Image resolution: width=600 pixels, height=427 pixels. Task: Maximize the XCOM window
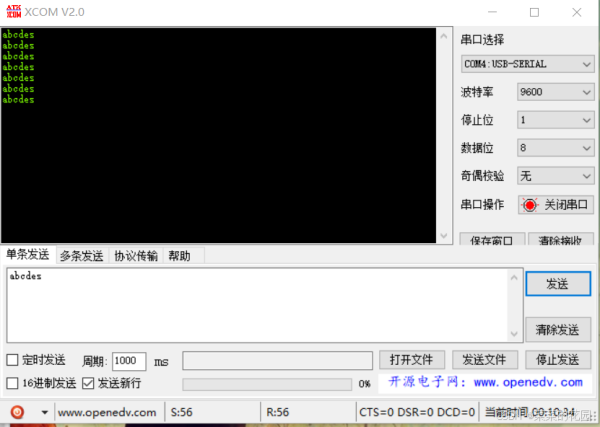pyautogui.click(x=534, y=13)
